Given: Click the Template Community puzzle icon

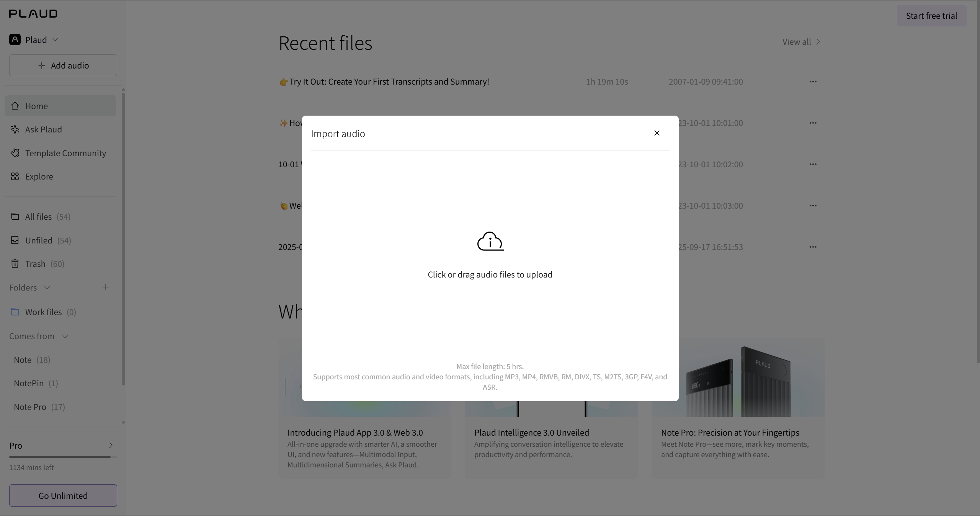Looking at the screenshot, I should (x=15, y=153).
